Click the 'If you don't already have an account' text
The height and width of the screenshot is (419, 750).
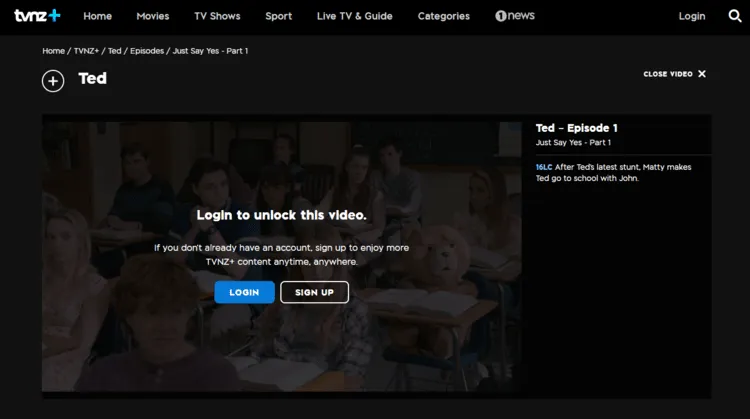coord(281,254)
